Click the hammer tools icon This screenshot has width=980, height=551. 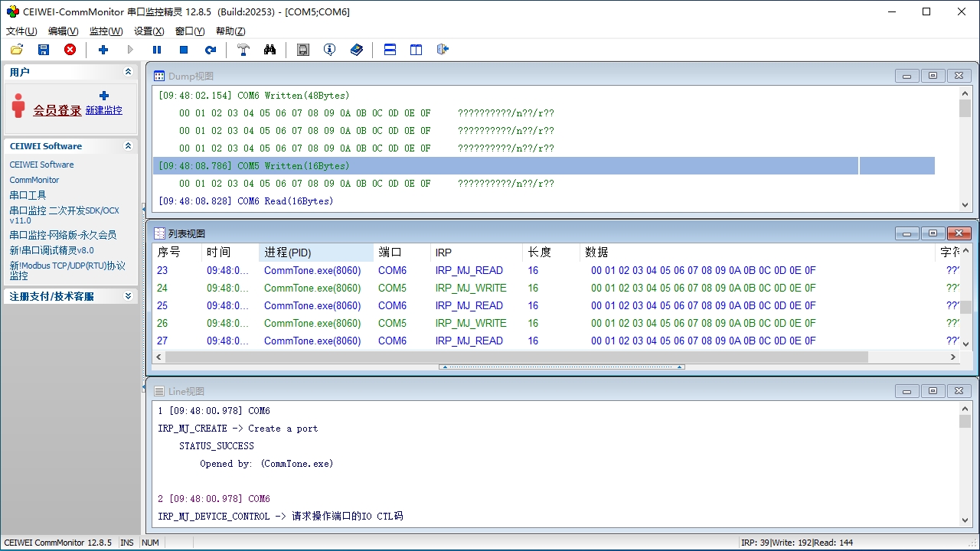point(243,50)
